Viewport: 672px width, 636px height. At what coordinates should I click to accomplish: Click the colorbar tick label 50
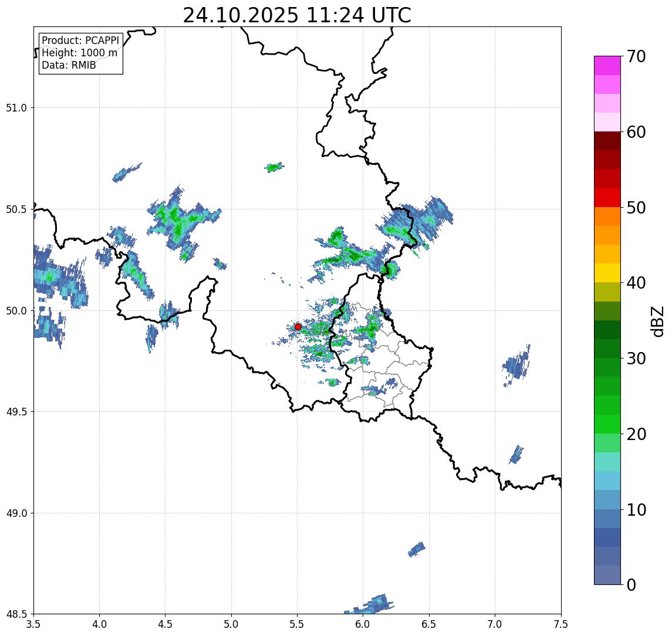[x=636, y=208]
